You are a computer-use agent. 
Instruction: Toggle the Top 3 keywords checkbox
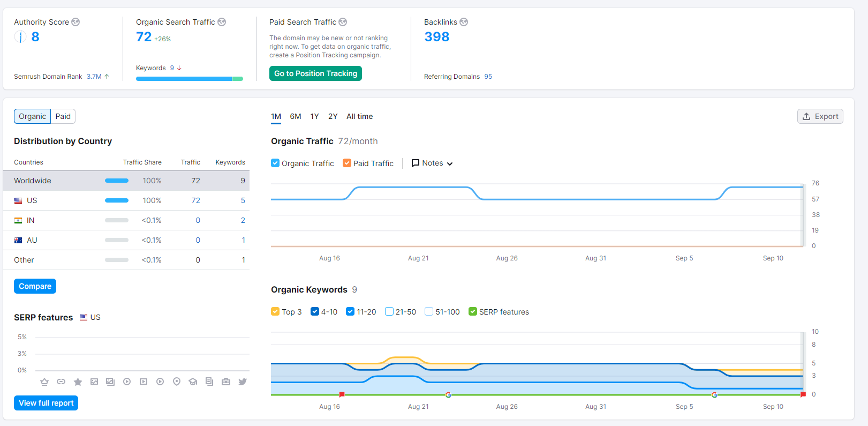275,311
